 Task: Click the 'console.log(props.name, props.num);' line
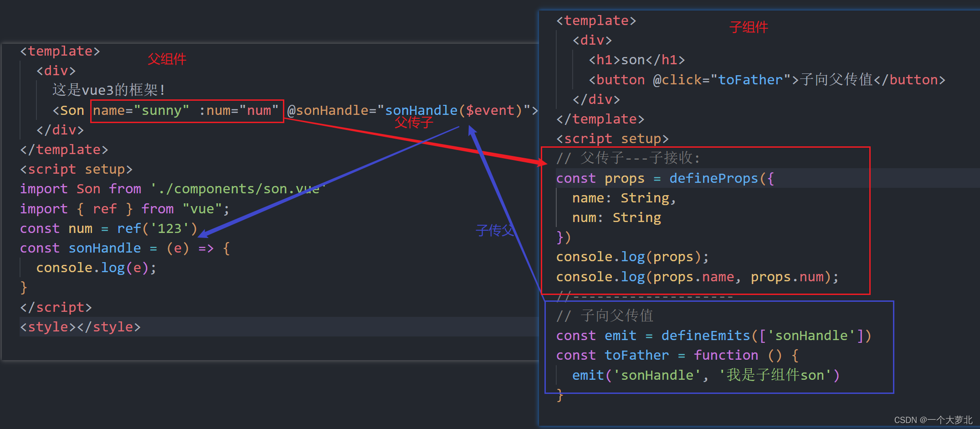(697, 277)
